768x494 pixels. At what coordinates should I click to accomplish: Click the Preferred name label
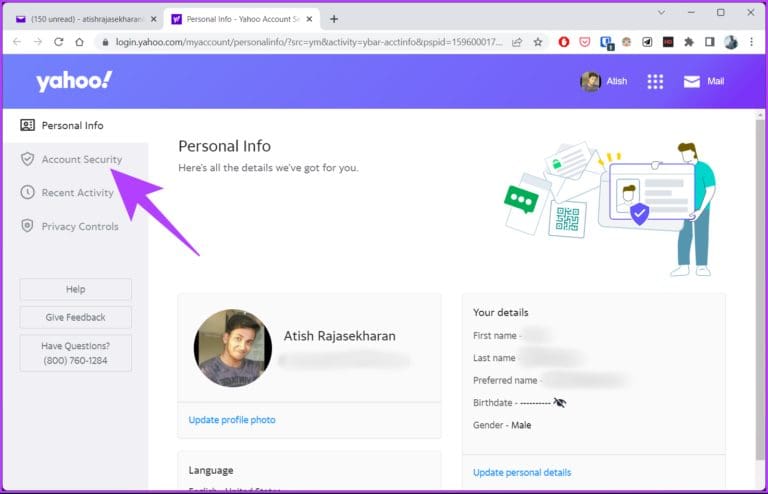[505, 380]
